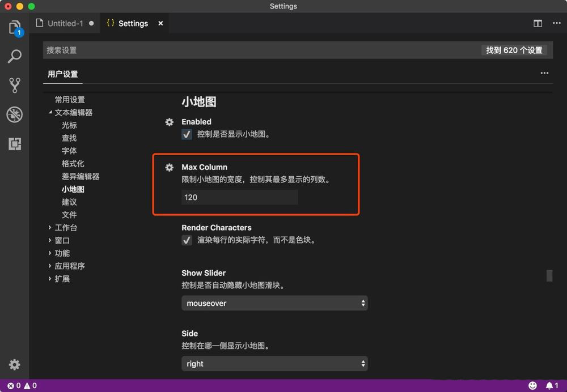Click the split editor icon at top right
This screenshot has width=567, height=392.
point(538,23)
